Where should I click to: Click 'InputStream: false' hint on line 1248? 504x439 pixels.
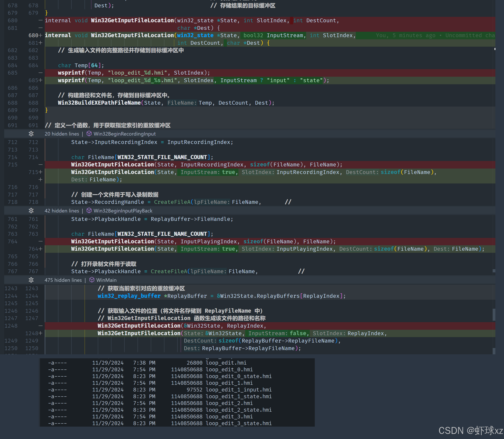(x=277, y=334)
